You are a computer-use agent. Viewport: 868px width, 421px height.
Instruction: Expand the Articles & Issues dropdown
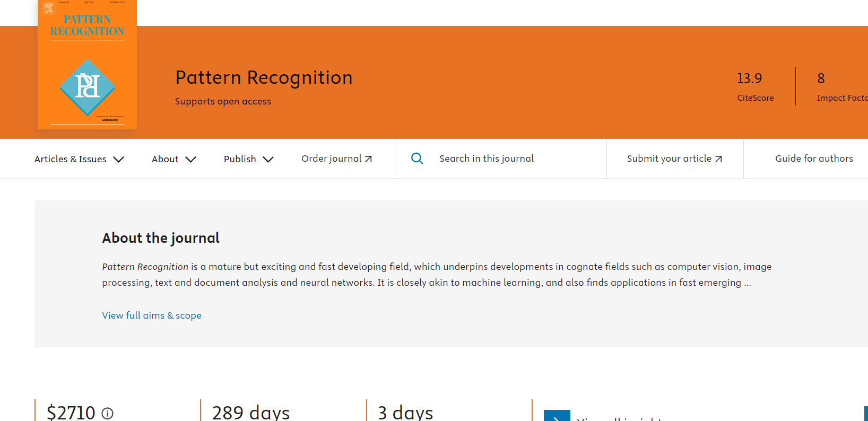[x=79, y=159]
